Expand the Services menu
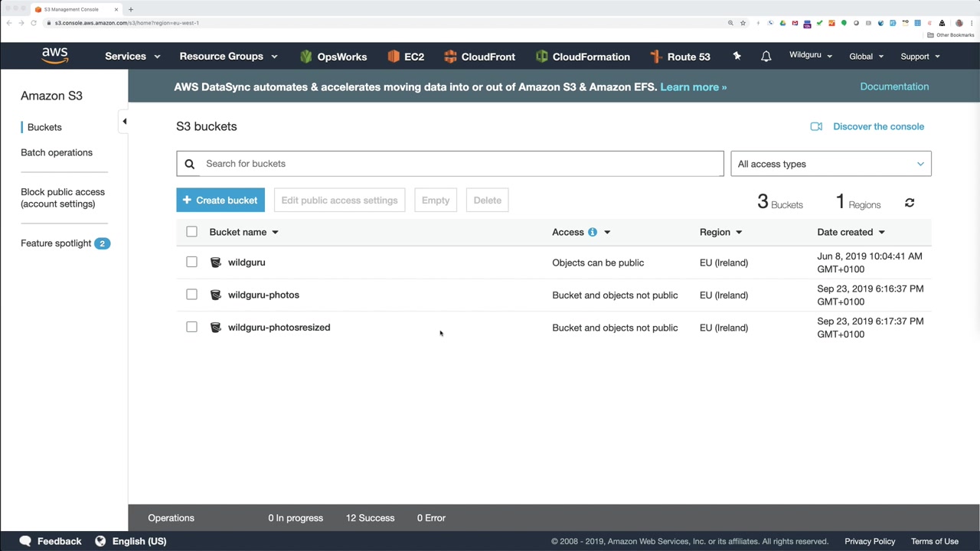Screen dimensions: 980x551 (132, 57)
